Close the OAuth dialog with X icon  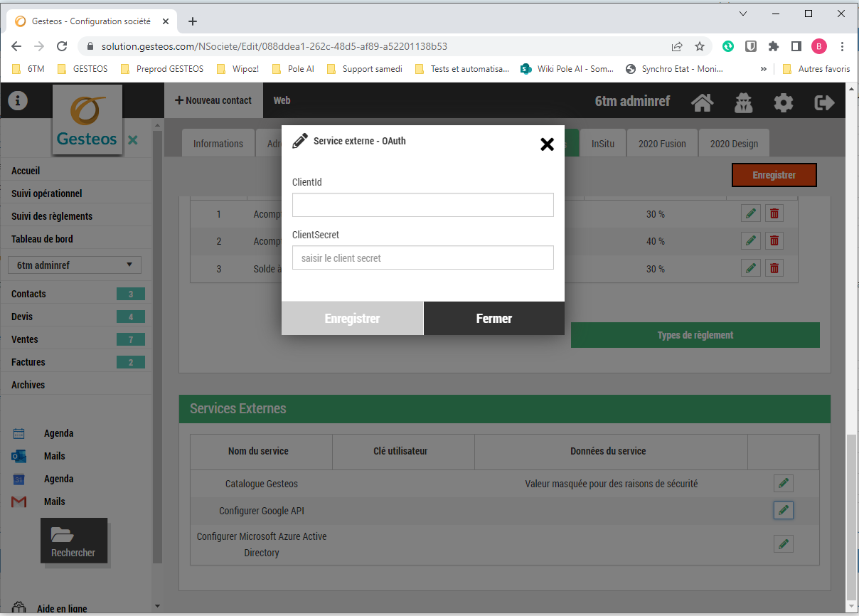point(547,144)
